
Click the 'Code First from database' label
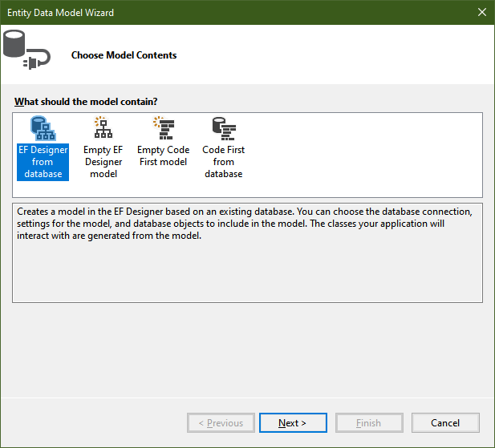pyautogui.click(x=224, y=162)
